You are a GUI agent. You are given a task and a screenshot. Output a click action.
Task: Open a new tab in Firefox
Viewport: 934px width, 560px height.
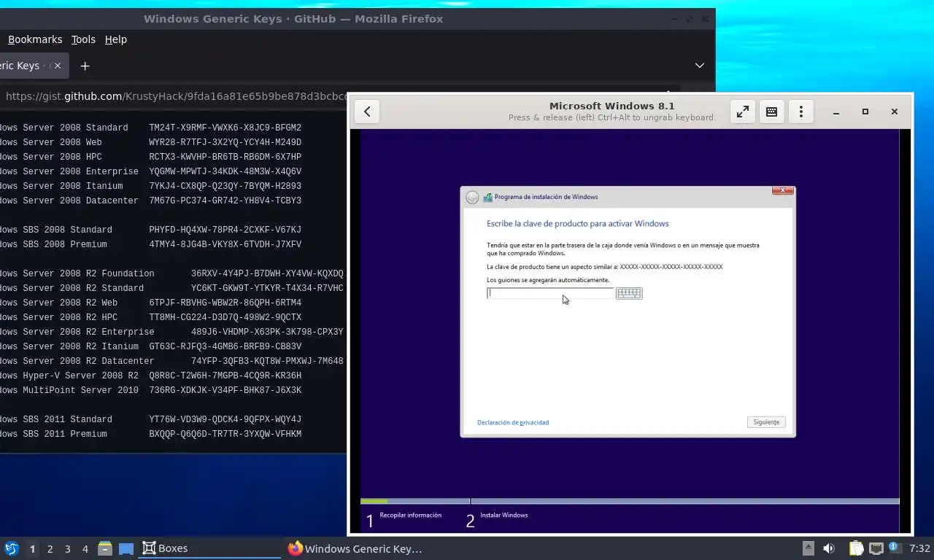pos(85,66)
